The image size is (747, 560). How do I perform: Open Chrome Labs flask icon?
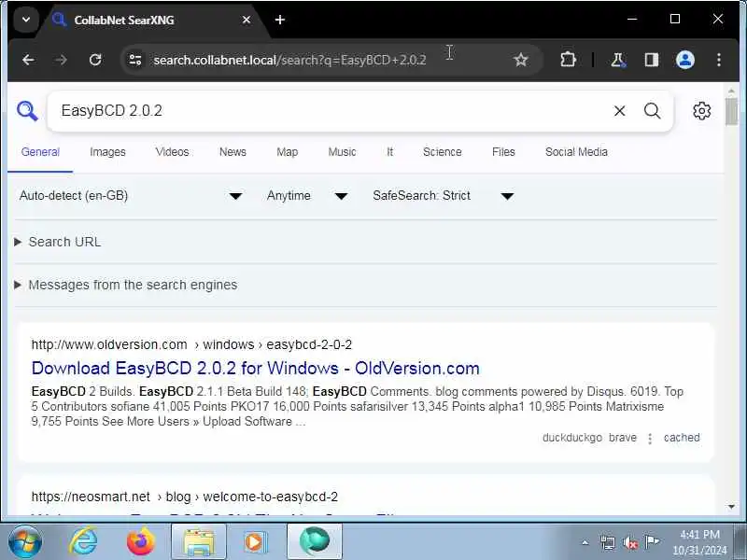tap(618, 60)
